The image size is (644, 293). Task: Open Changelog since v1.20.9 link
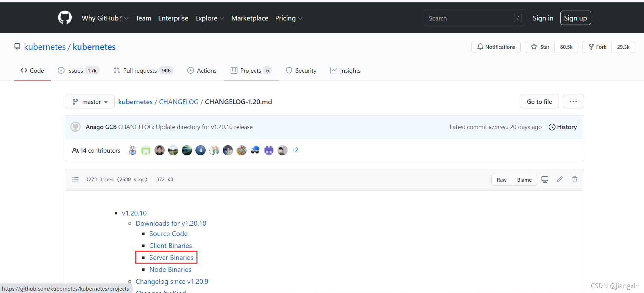[172, 281]
